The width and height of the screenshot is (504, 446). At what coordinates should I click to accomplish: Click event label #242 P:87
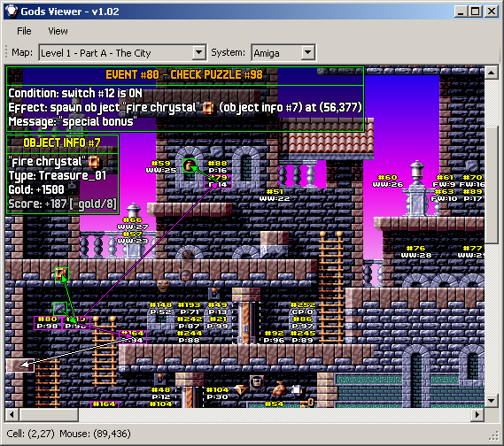pos(190,322)
